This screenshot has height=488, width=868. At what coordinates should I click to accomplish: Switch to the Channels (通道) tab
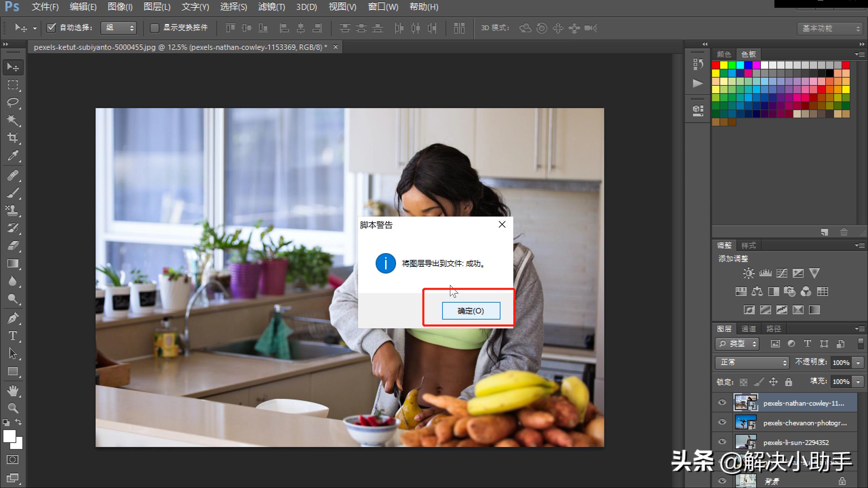(748, 328)
